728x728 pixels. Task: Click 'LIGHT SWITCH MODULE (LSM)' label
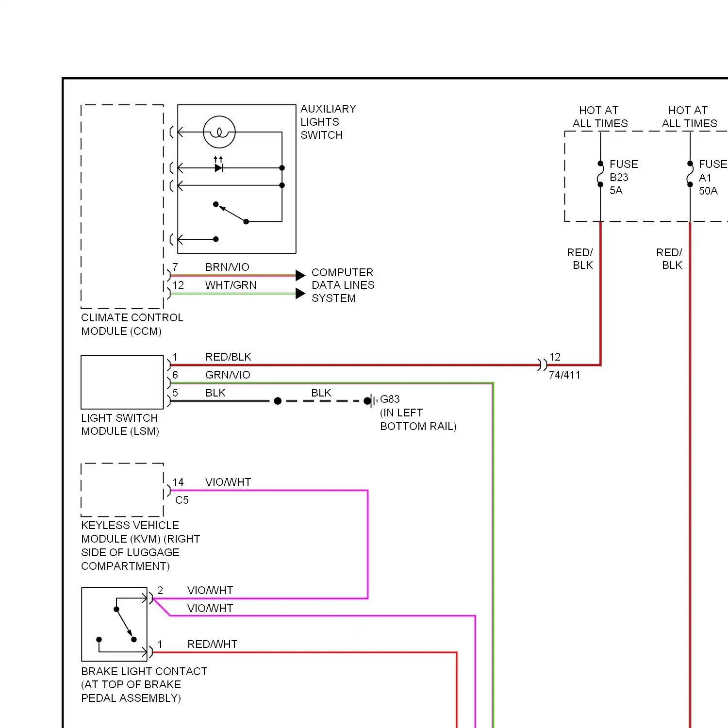[x=120, y=425]
